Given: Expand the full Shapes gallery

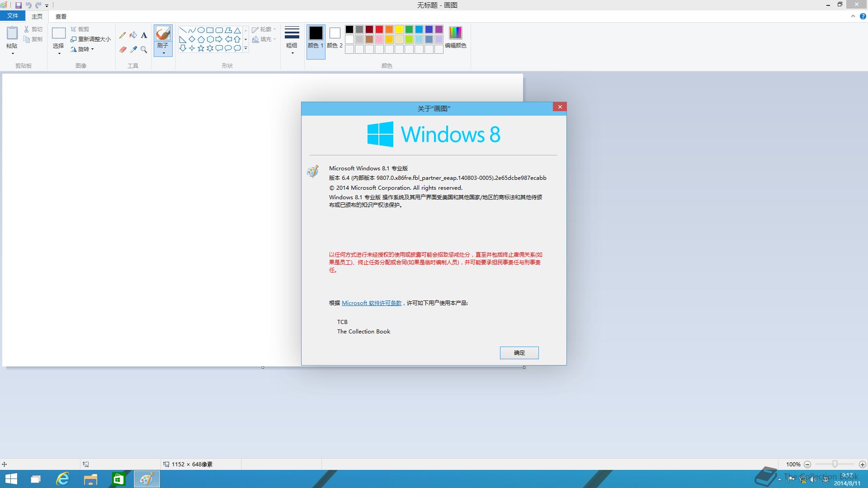Looking at the screenshot, I should click(x=246, y=48).
